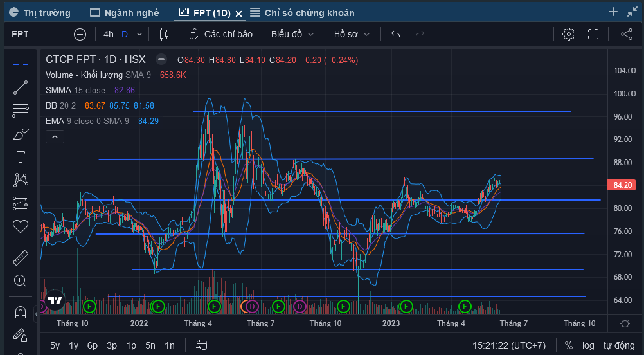Open the Fibonacci retracement tools
Image resolution: width=644 pixels, height=355 pixels.
point(21,111)
